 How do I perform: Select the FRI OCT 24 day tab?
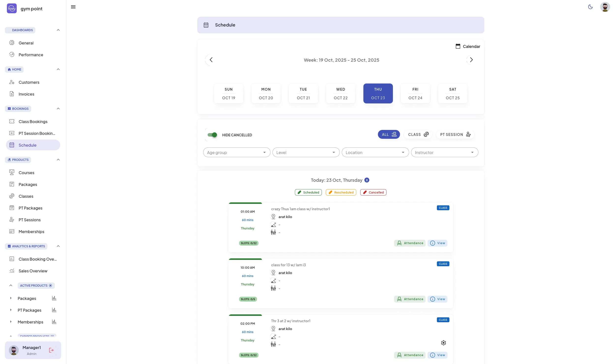(415, 93)
